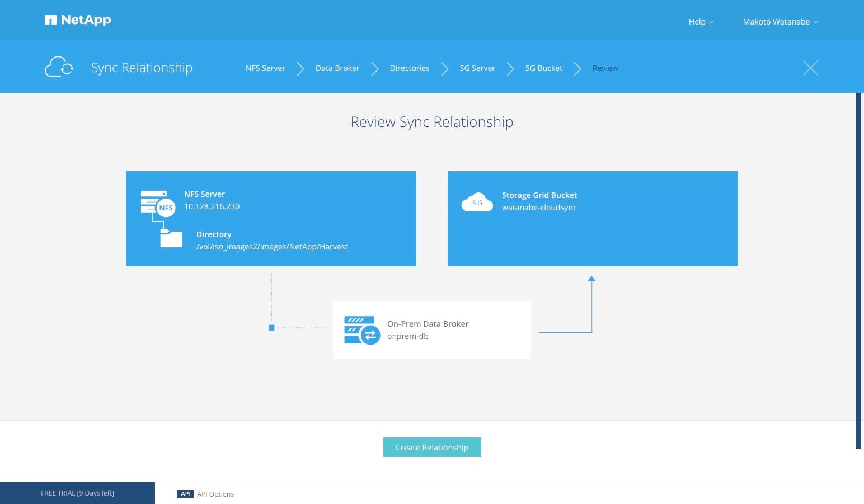864x504 pixels.
Task: Open the Help dropdown
Action: coord(701,22)
